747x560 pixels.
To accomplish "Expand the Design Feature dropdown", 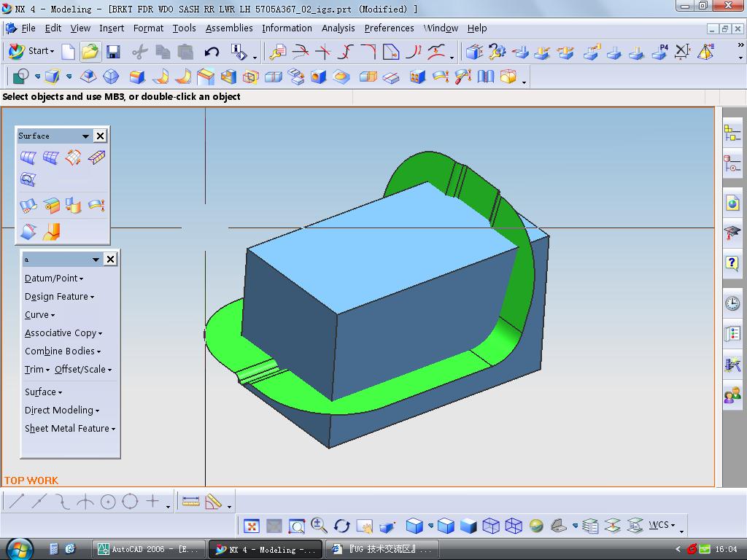I will (59, 297).
